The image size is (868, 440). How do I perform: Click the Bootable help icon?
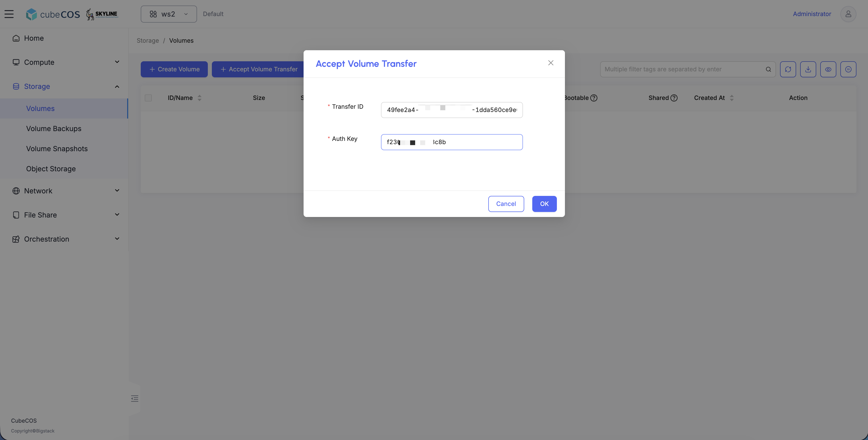click(x=594, y=98)
